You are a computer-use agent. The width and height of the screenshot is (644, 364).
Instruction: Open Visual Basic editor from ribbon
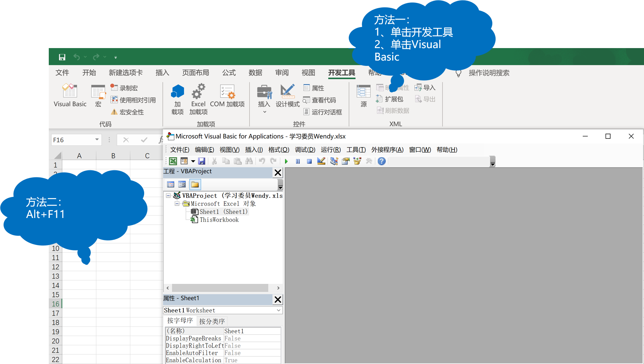coord(70,95)
